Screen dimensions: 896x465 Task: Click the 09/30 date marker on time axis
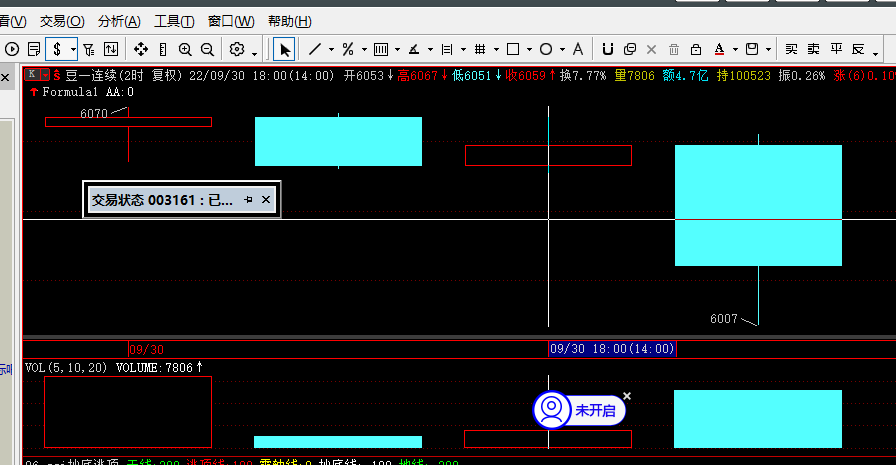pyautogui.click(x=146, y=350)
